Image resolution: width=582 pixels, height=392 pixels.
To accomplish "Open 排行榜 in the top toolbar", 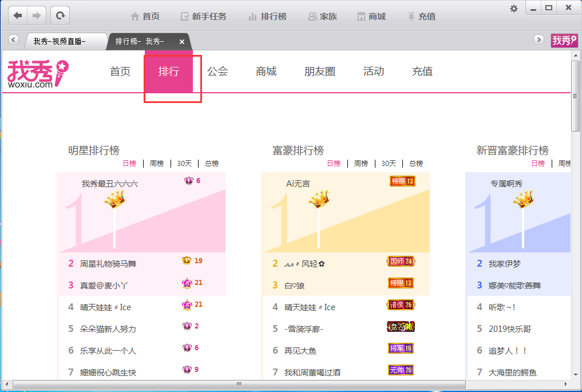I will tap(268, 17).
